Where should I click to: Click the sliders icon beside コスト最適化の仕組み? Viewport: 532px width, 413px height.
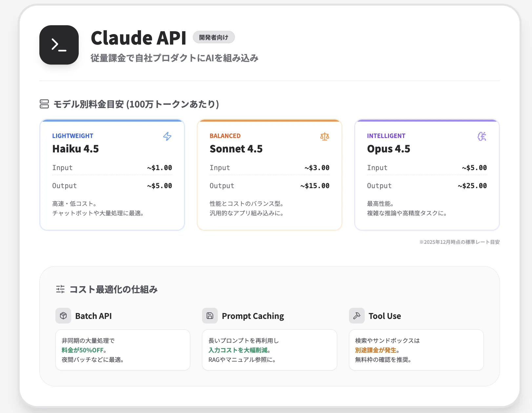tap(60, 289)
